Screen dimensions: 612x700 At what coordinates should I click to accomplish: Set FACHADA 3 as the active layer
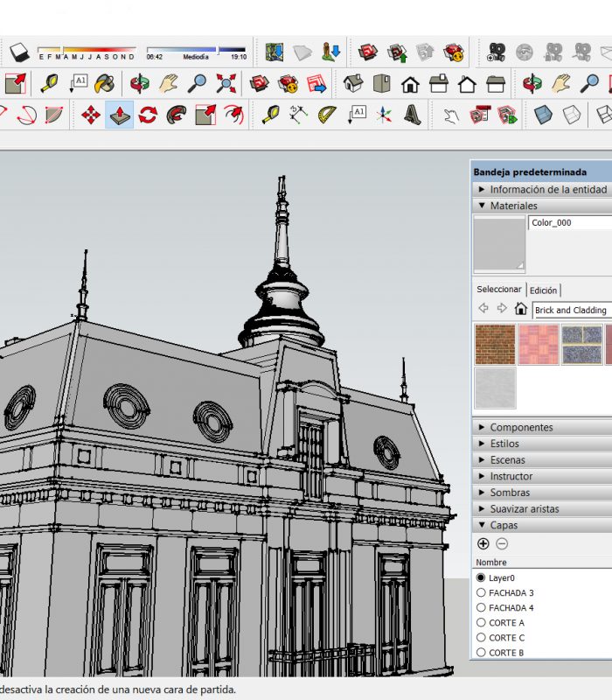(481, 593)
